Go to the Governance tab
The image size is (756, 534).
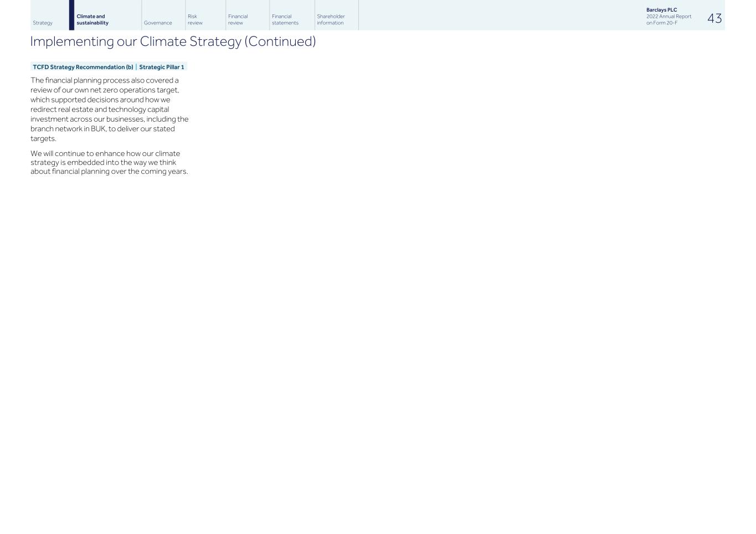coord(158,23)
